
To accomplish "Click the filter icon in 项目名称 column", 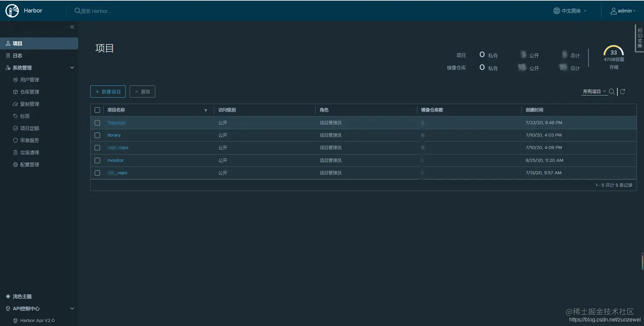I will (206, 110).
